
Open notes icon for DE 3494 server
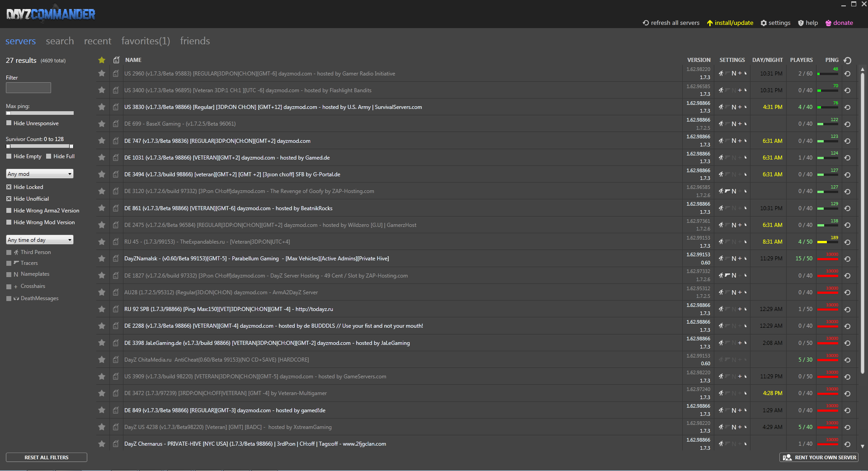pyautogui.click(x=116, y=174)
